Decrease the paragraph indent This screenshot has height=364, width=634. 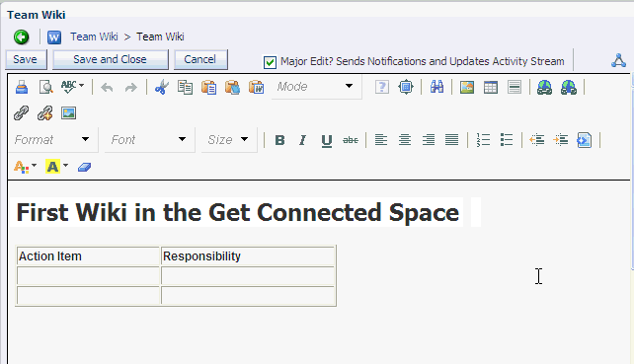tap(537, 140)
